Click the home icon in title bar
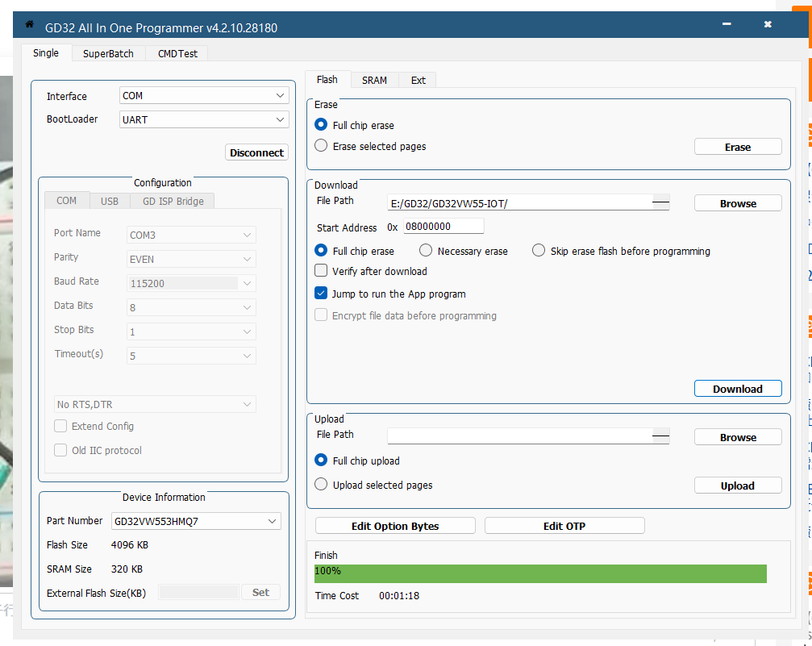 coord(30,25)
